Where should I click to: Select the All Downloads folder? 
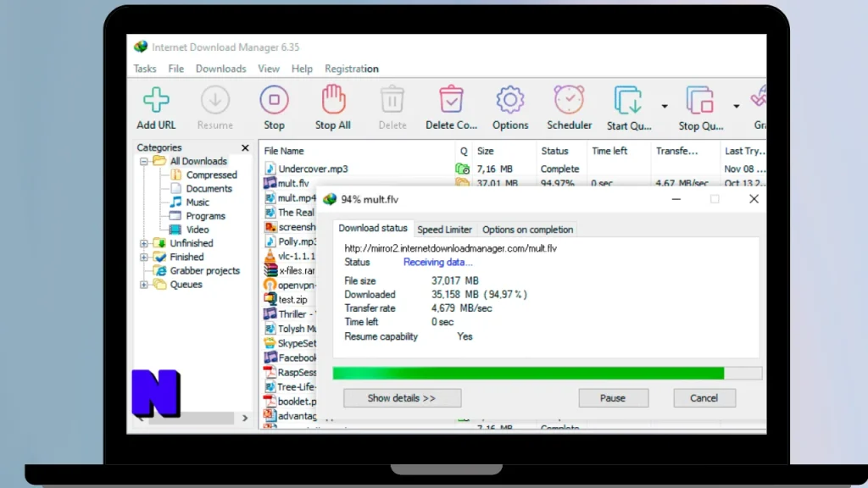198,161
